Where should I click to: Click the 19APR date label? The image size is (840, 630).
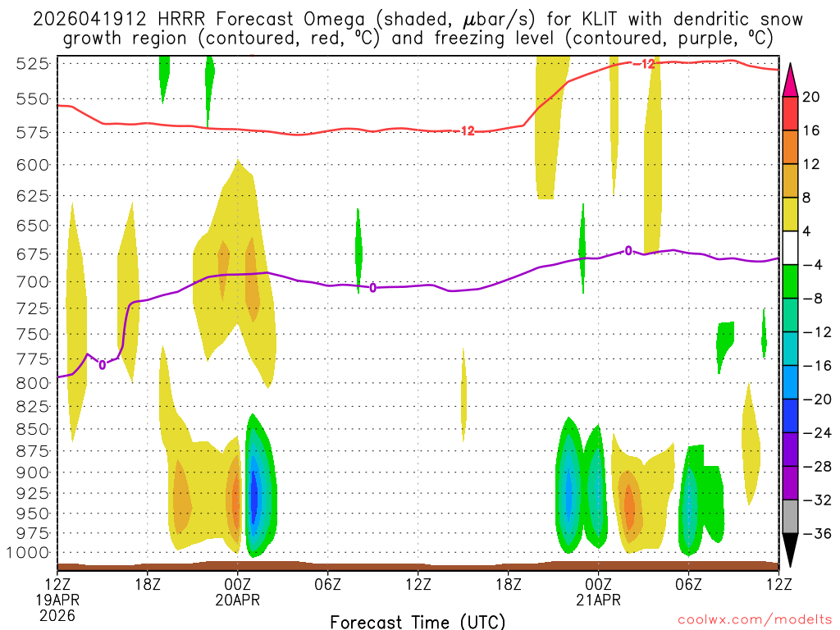[57, 599]
